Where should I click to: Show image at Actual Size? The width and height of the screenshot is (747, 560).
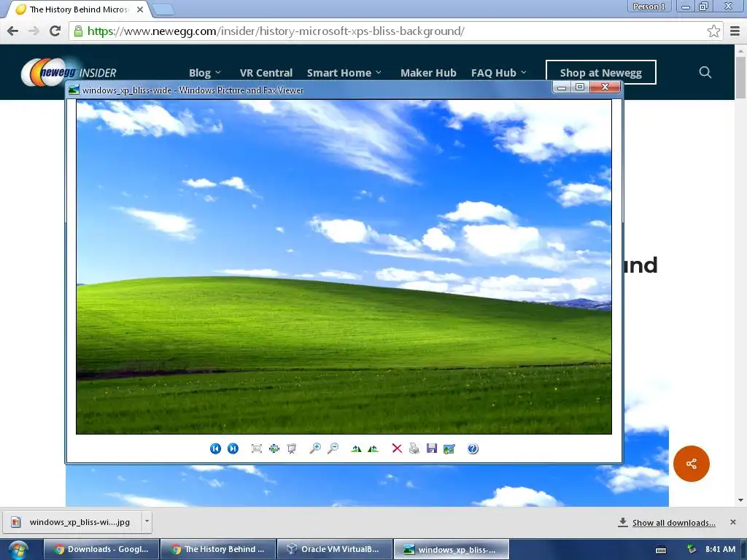(x=274, y=448)
